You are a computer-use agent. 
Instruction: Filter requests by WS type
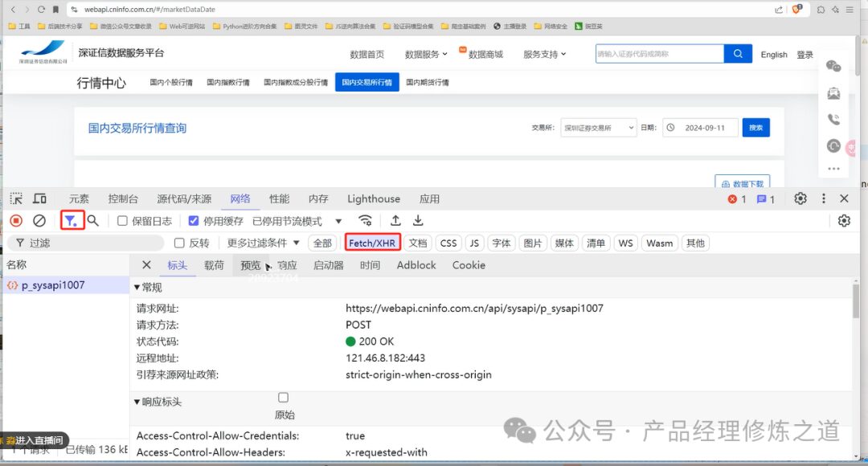625,243
